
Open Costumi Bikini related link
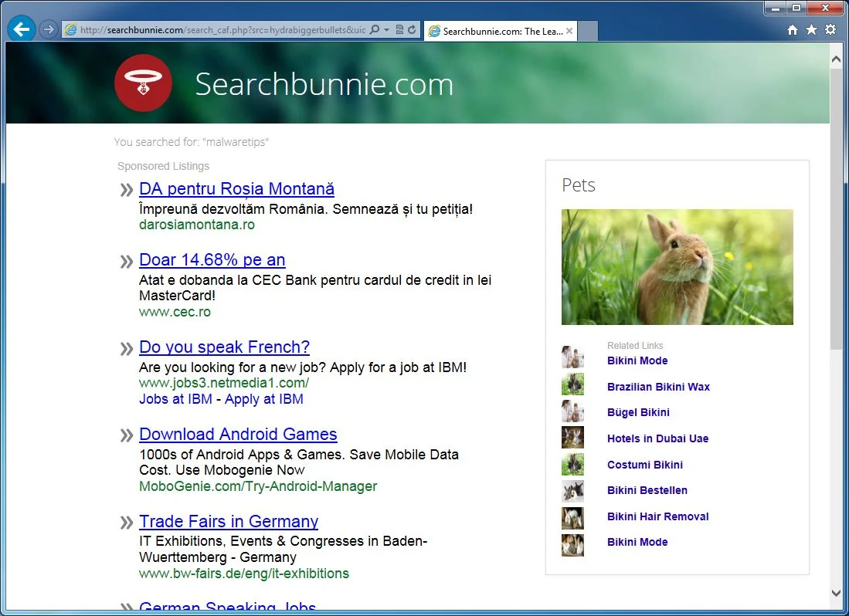[645, 465]
